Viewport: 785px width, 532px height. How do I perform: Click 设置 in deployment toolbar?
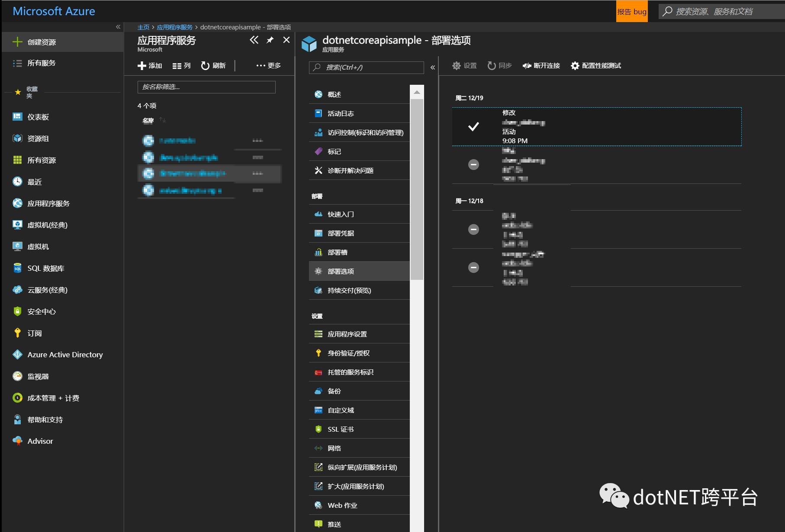tap(464, 66)
